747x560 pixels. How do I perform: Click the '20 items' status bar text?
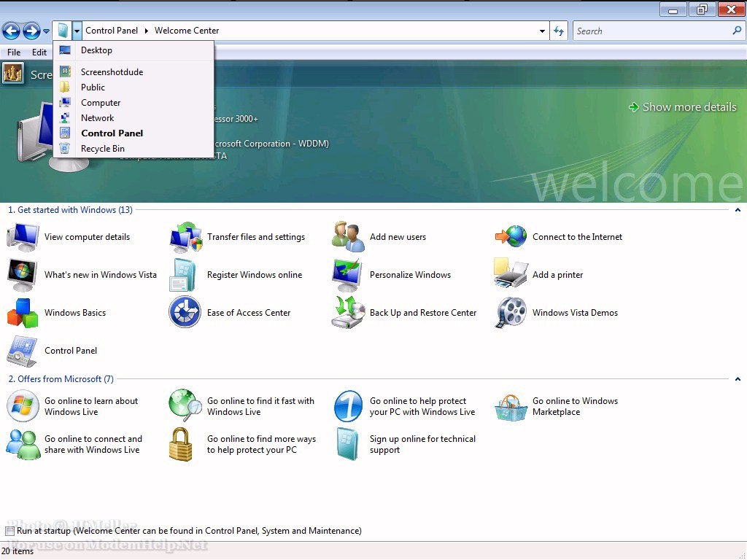coord(18,551)
